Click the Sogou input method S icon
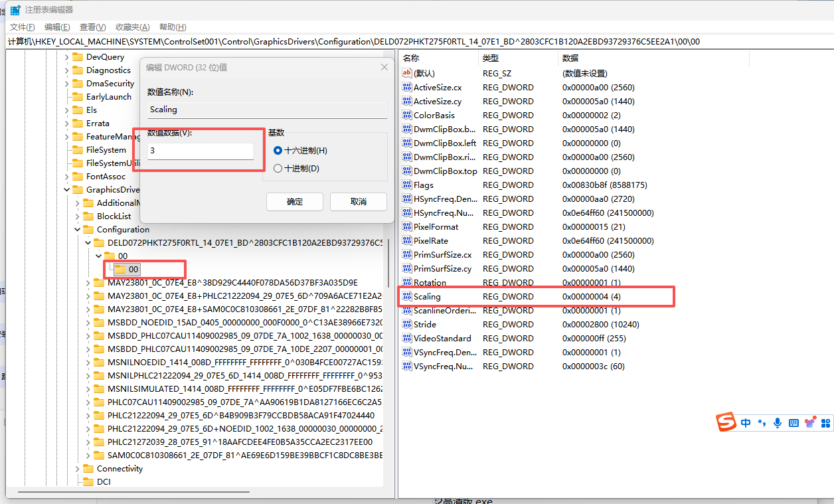834x504 pixels. (x=726, y=422)
